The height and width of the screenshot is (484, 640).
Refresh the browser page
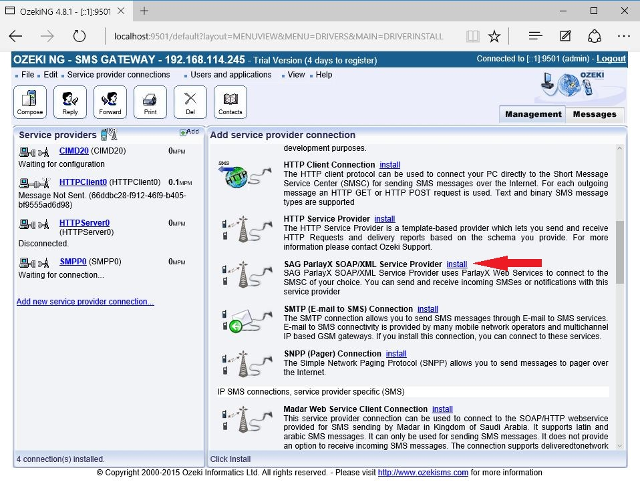[x=79, y=36]
